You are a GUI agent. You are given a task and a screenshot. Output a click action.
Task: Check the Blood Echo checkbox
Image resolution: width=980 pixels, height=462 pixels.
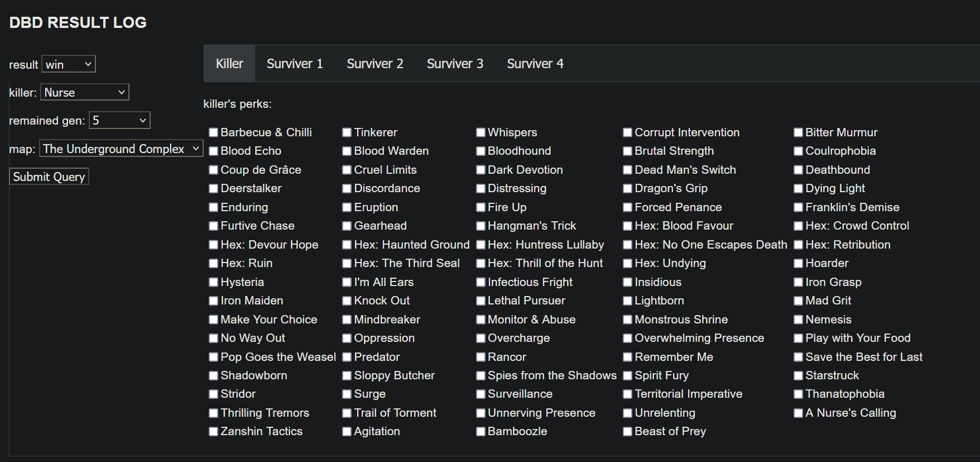213,151
